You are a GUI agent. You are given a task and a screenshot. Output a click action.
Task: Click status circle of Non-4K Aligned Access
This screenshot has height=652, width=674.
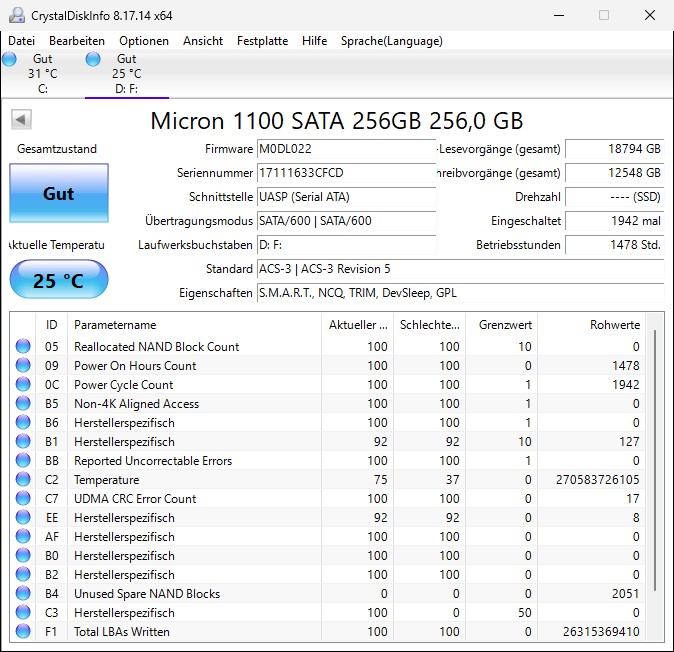23,403
